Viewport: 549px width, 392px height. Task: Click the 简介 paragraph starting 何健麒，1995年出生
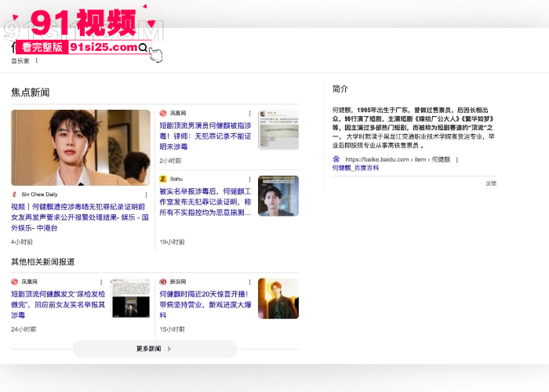click(x=413, y=128)
